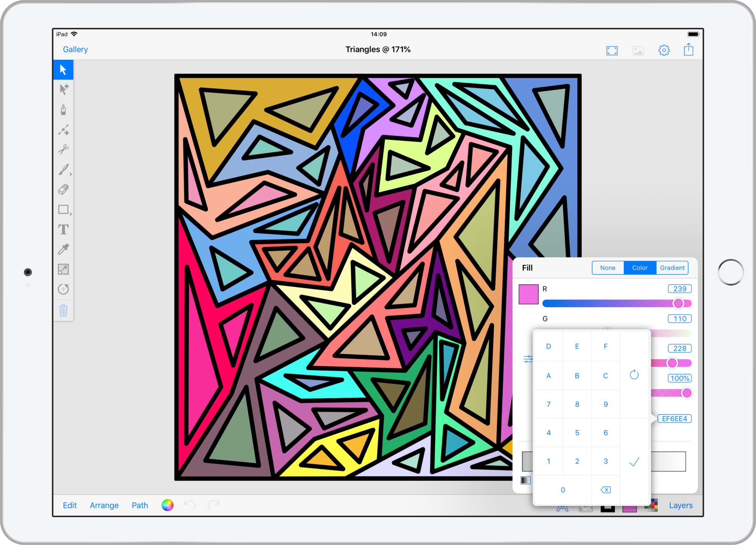Confirm hex entry with checkmark
The width and height of the screenshot is (756, 545).
point(634,462)
